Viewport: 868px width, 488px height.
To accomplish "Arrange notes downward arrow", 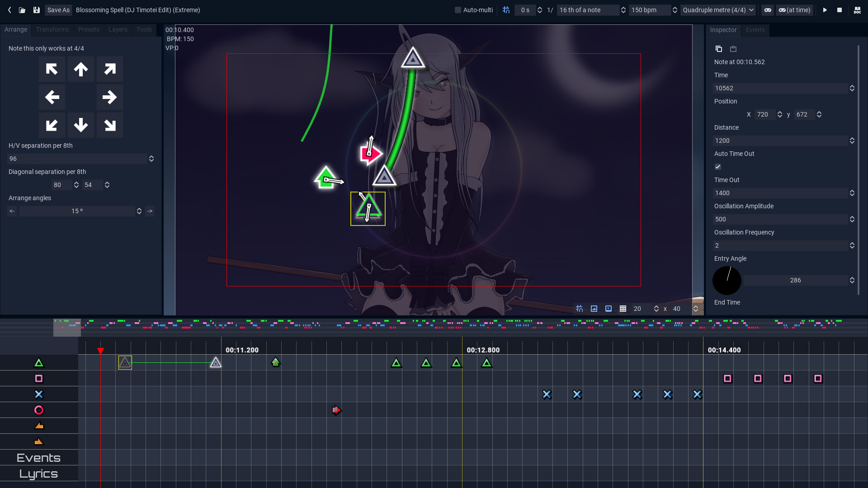I will tap(81, 125).
